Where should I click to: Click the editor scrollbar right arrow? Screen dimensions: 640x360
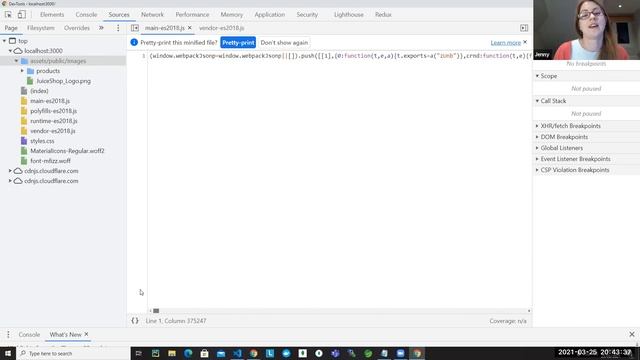click(x=529, y=311)
